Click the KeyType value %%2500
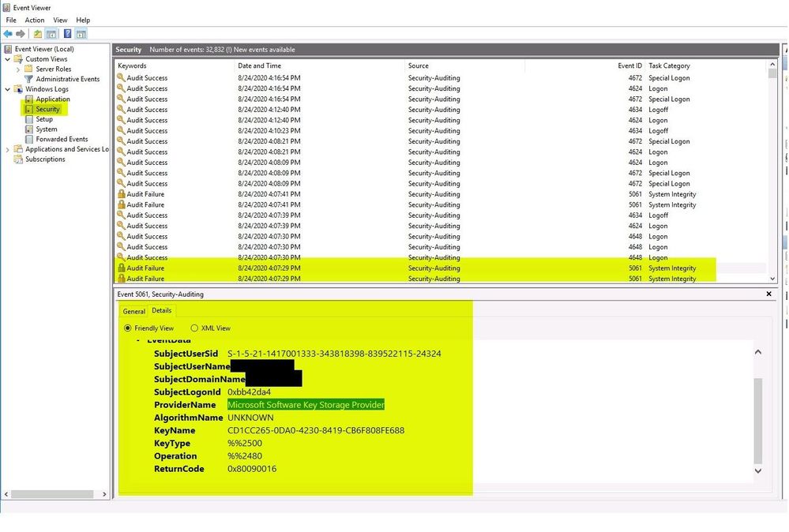 pos(245,443)
